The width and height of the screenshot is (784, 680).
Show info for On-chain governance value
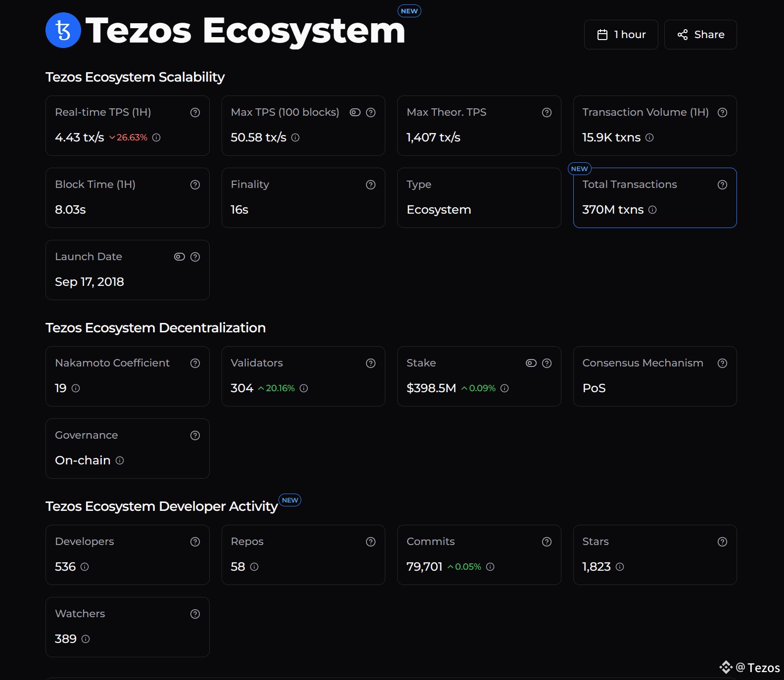pos(120,460)
